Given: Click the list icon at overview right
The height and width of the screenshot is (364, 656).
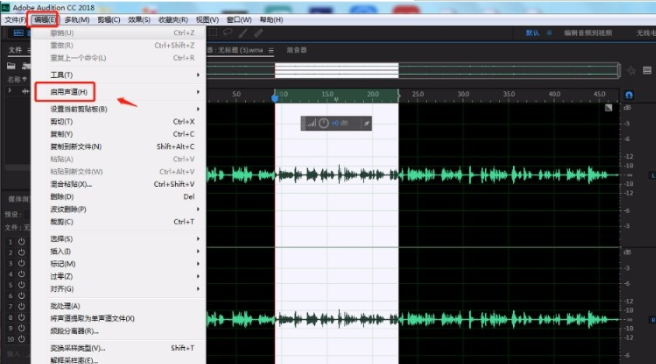Looking at the screenshot, I should (647, 70).
